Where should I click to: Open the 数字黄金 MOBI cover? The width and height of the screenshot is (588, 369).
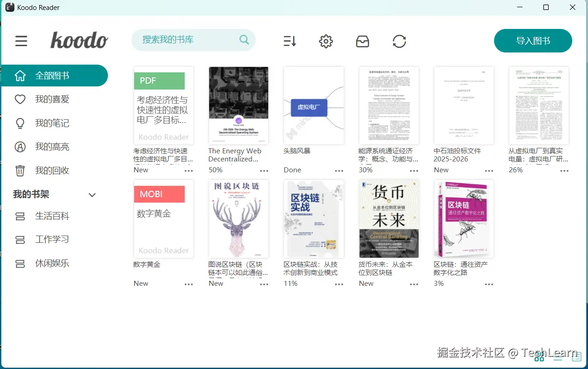point(164,219)
